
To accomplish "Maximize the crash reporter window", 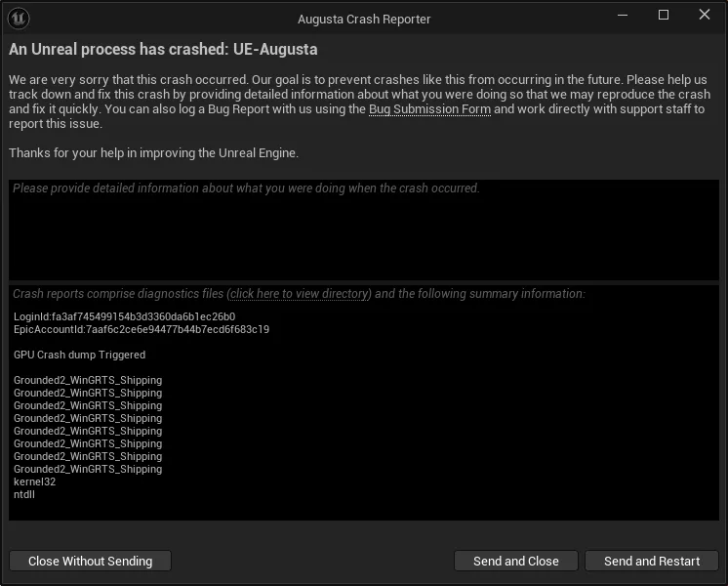I will pyautogui.click(x=664, y=16).
